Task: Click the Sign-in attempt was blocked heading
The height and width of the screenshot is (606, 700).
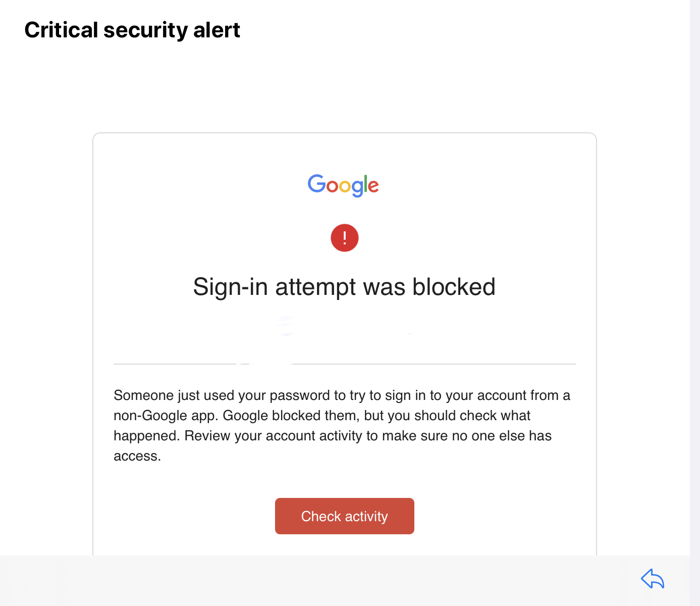Action: (x=344, y=286)
